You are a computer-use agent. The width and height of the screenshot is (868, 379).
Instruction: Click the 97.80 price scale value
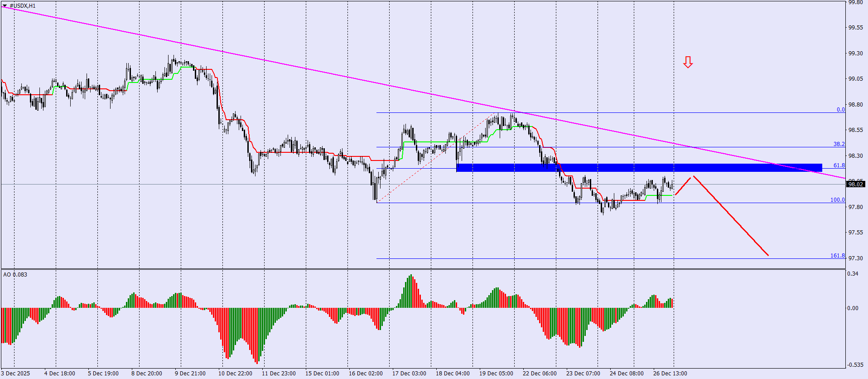tap(855, 207)
